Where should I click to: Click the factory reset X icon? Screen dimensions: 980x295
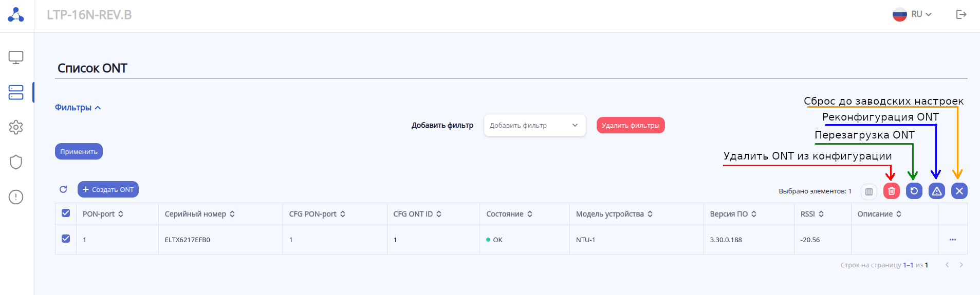click(959, 191)
